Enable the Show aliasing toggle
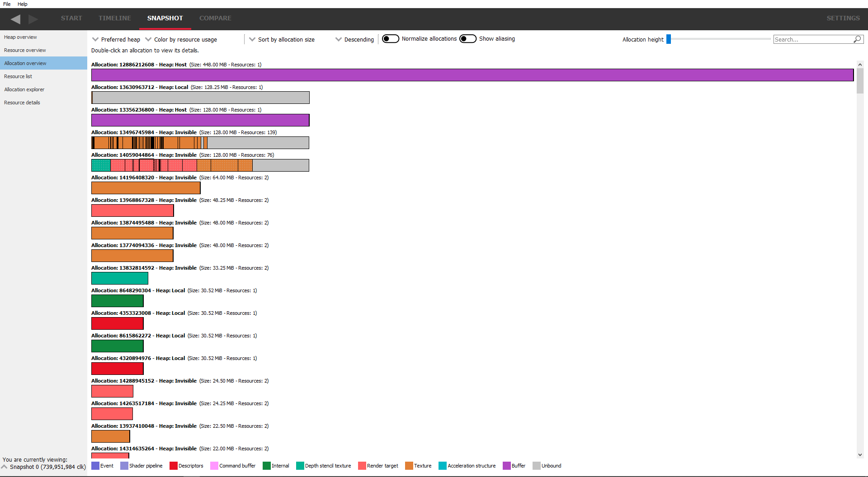The width and height of the screenshot is (868, 477). pos(467,39)
